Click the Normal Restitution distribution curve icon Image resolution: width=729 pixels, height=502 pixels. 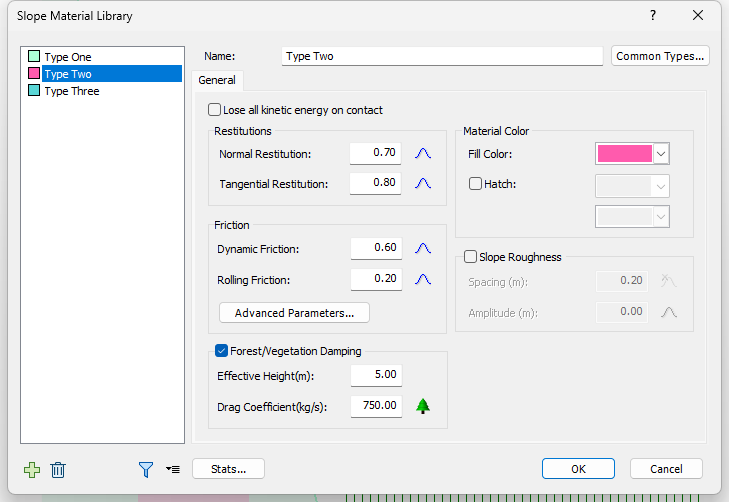pos(422,154)
